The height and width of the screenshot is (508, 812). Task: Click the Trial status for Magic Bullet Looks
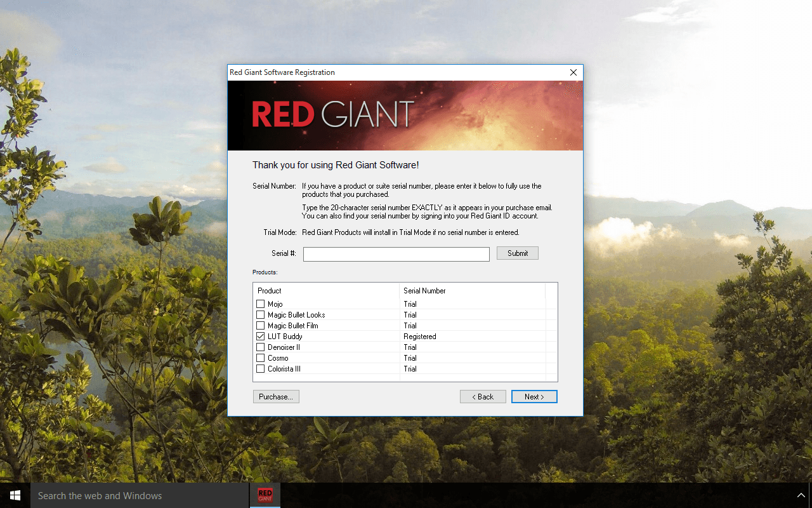pyautogui.click(x=410, y=315)
